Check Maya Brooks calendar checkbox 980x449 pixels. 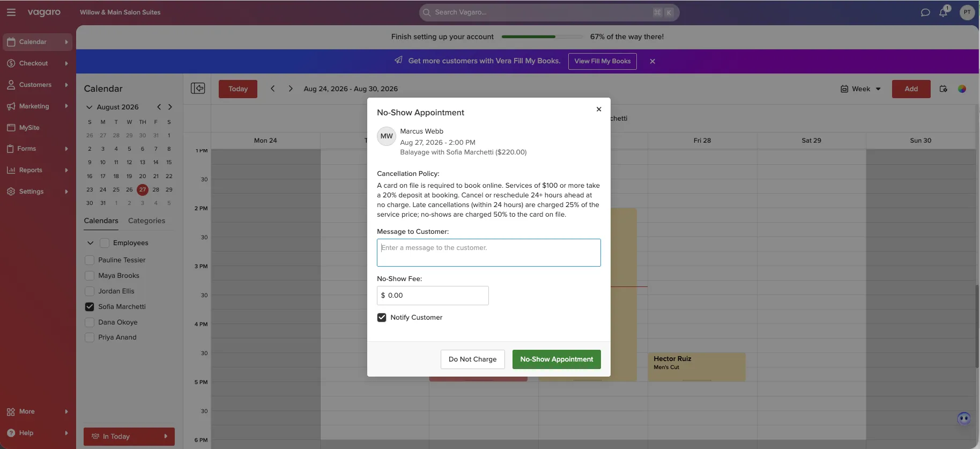90,276
